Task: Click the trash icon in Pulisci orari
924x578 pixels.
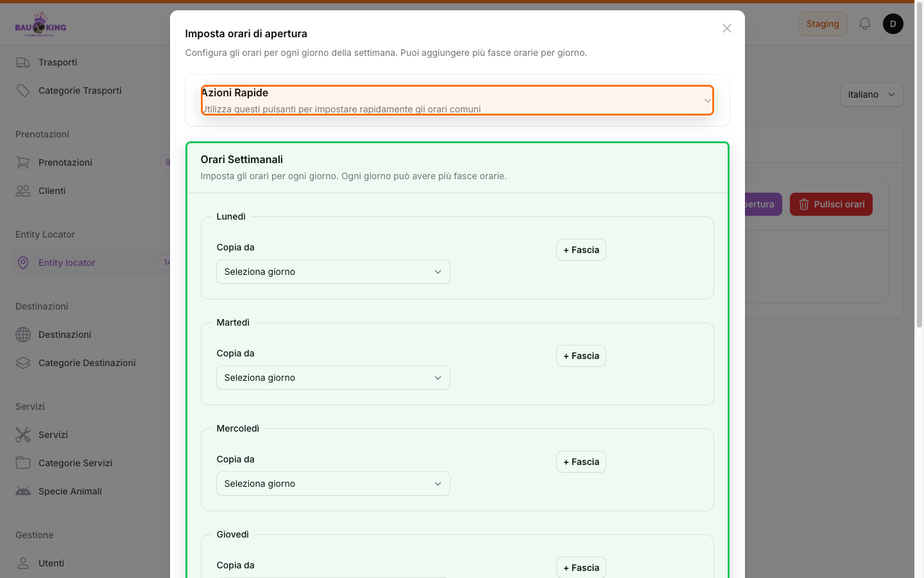Action: [x=804, y=204]
